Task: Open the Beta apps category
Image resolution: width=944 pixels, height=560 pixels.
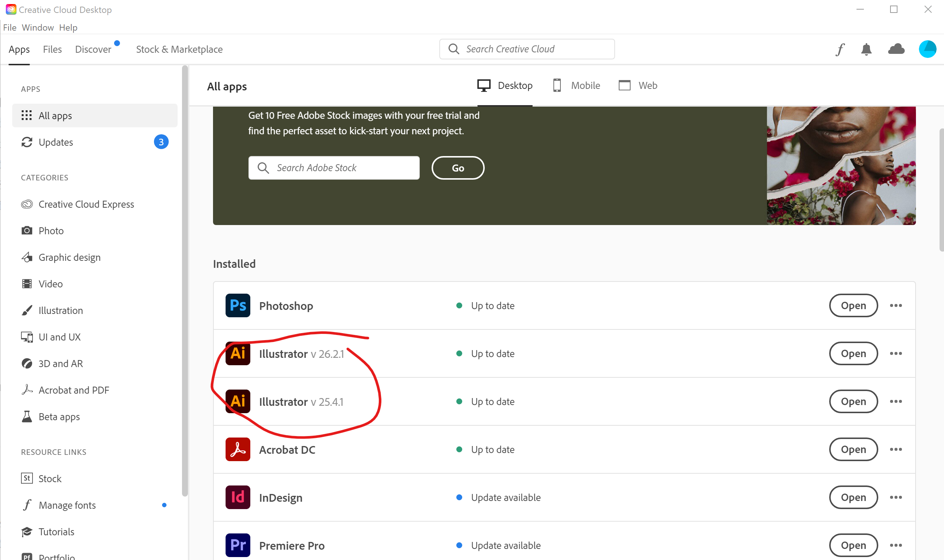Action: (51, 416)
